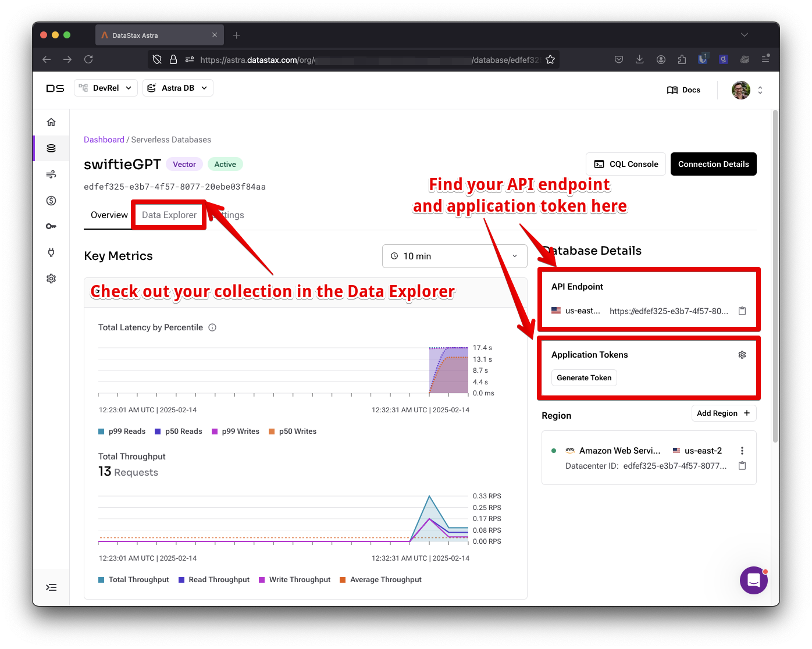Open the browser application menu
The height and width of the screenshot is (649, 812).
(x=765, y=59)
